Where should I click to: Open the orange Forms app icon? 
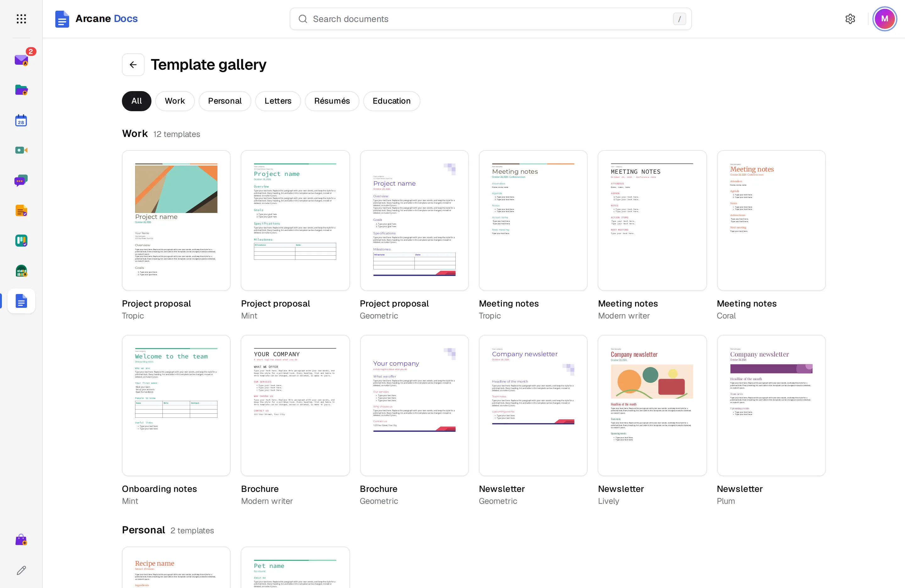[21, 210]
